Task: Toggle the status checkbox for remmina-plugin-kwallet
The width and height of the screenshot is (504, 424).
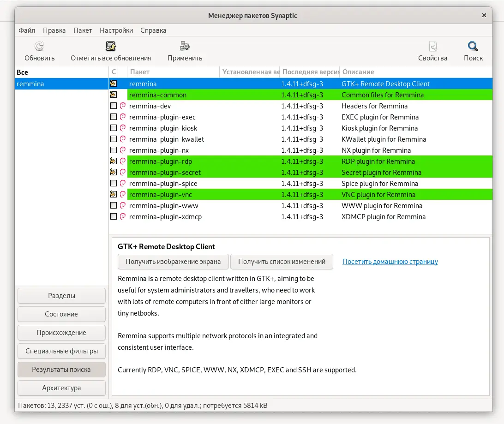Action: click(x=114, y=139)
